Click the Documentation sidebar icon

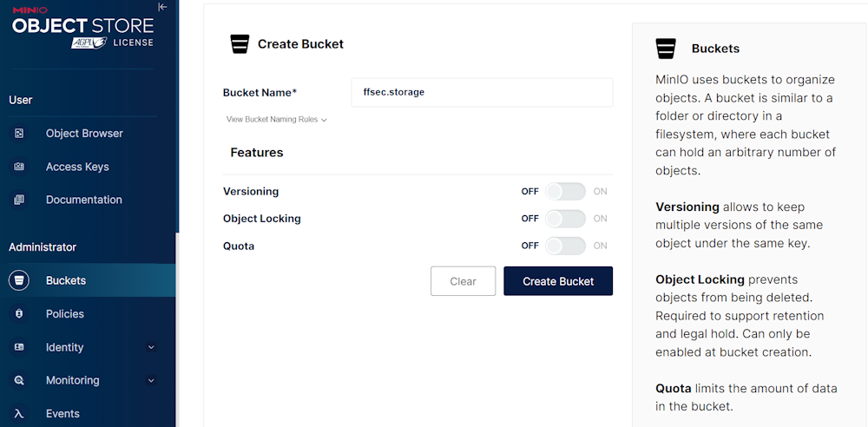click(x=19, y=200)
